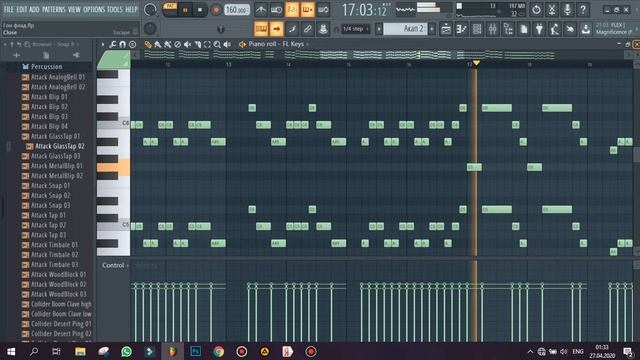Click the 160.000 tempo field
Image resolution: width=640 pixels, height=360 pixels.
click(x=237, y=9)
